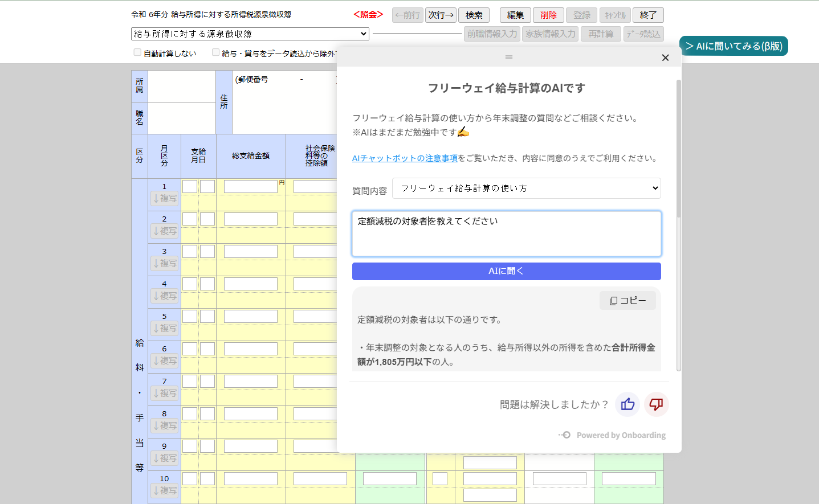Click the ←前行 previous button
The height and width of the screenshot is (504, 819).
click(408, 15)
